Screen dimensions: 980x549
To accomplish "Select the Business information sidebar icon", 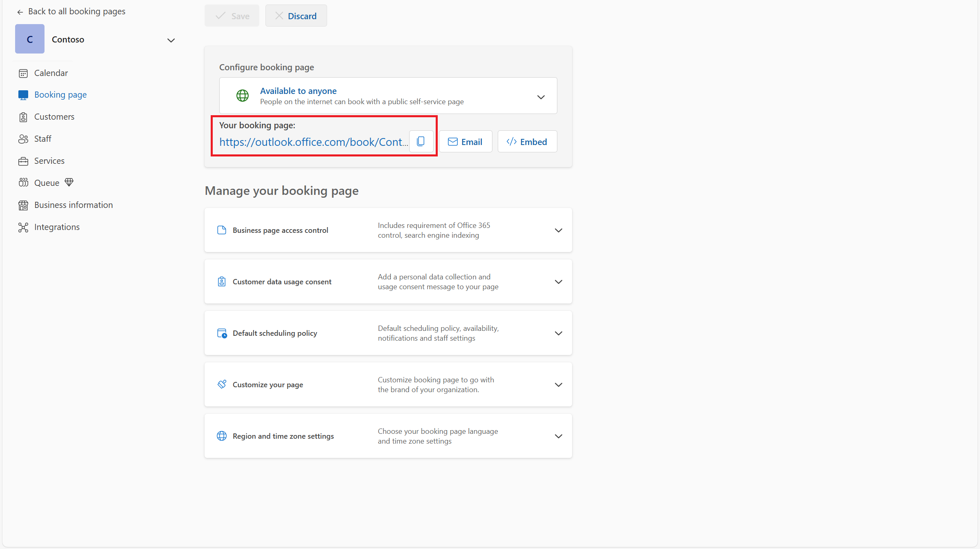I will [23, 205].
